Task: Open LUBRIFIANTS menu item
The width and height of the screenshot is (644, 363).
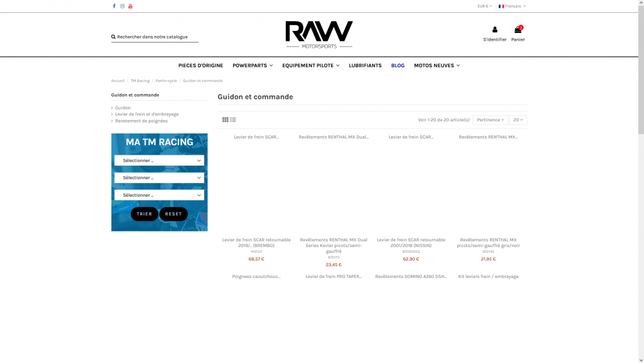Action: coord(365,66)
